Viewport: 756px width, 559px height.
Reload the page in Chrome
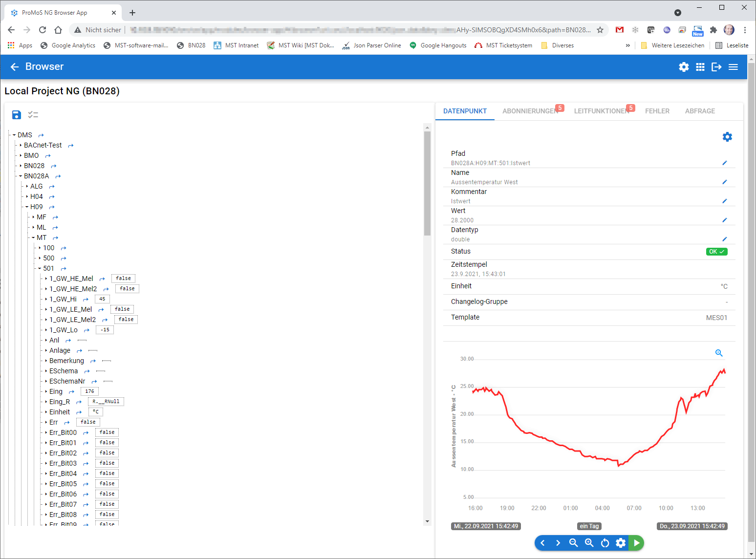tap(43, 30)
